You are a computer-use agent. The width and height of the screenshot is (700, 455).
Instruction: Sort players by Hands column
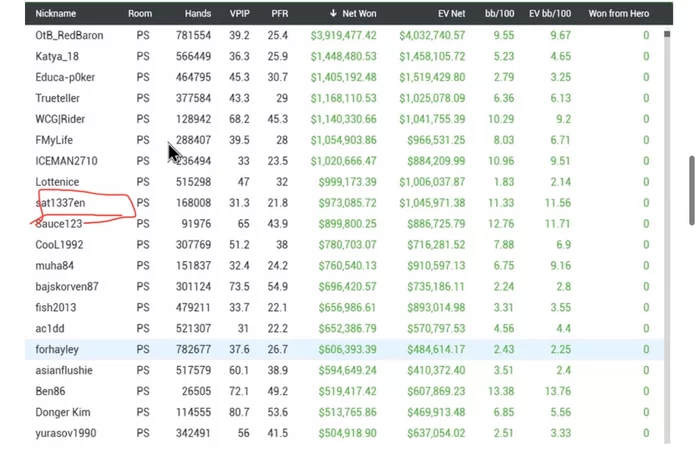click(198, 14)
